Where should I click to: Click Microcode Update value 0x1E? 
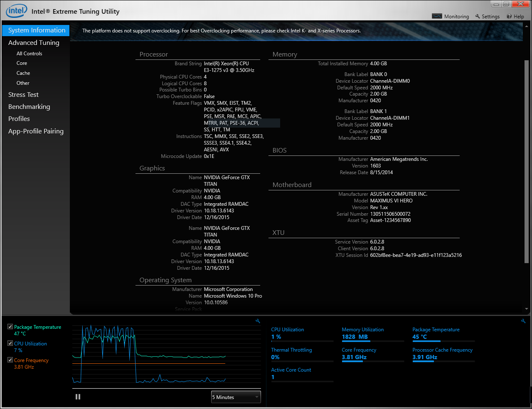209,156
